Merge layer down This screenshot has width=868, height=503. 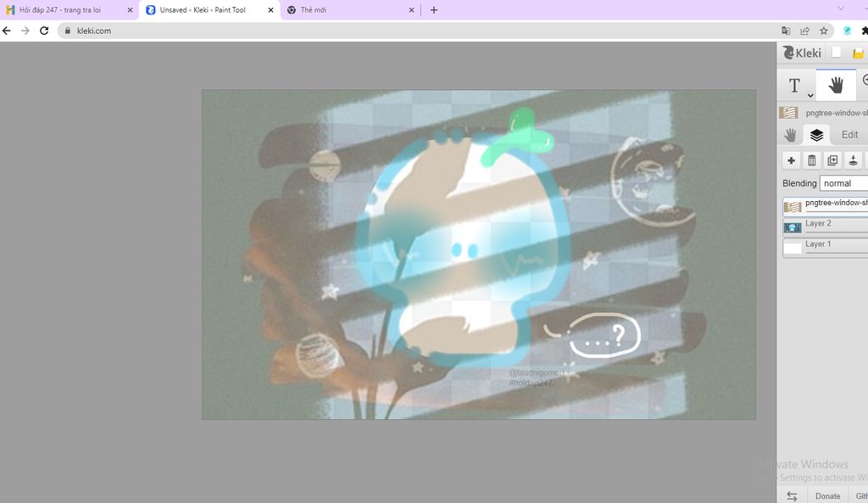tap(853, 160)
